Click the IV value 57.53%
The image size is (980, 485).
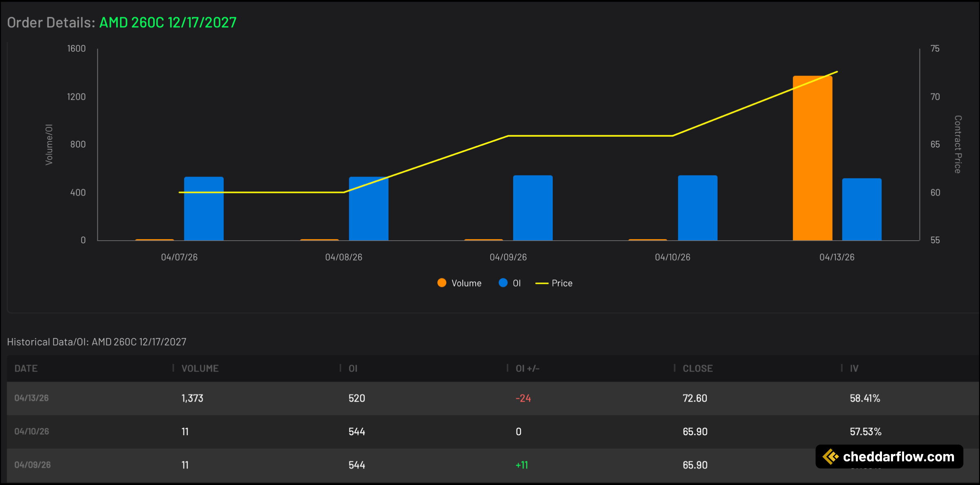pyautogui.click(x=866, y=432)
